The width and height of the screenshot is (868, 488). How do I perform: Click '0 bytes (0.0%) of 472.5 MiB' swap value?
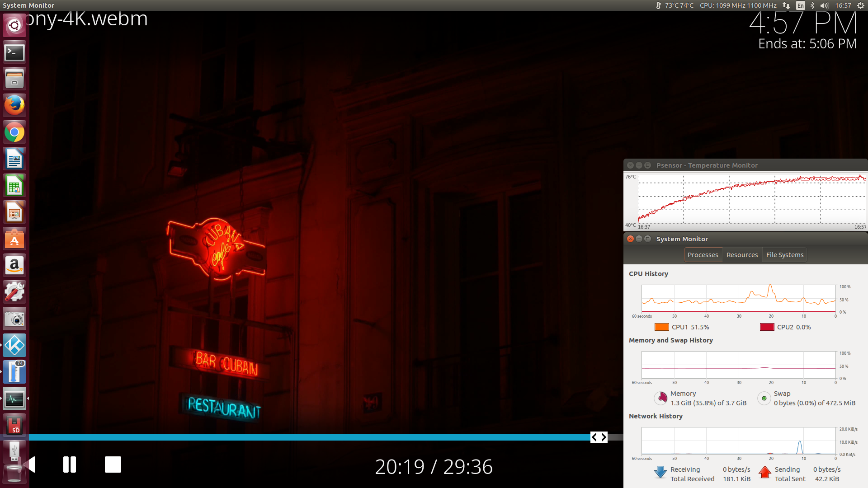(x=815, y=403)
